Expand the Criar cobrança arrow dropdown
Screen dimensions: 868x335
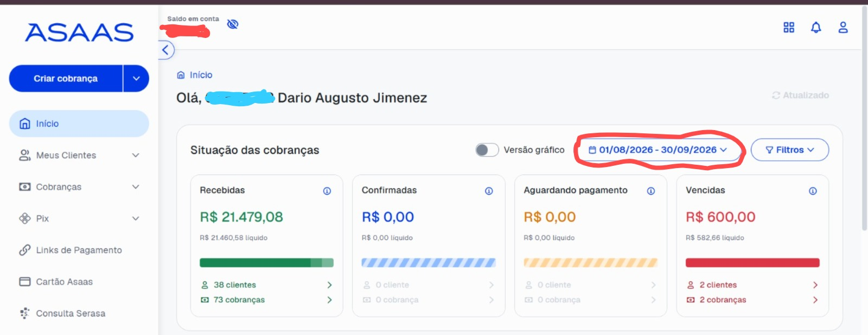coord(136,79)
